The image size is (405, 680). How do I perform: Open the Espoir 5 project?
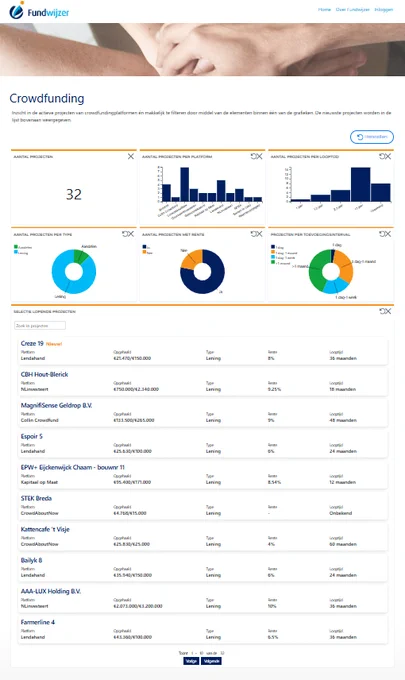click(x=32, y=436)
